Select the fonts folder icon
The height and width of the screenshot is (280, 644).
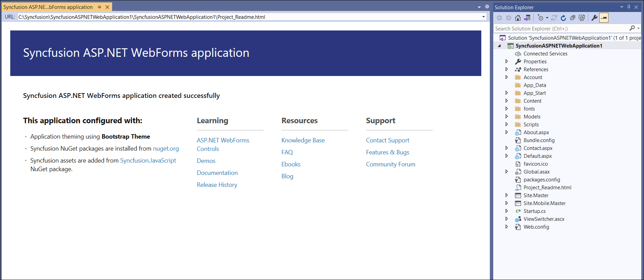518,109
